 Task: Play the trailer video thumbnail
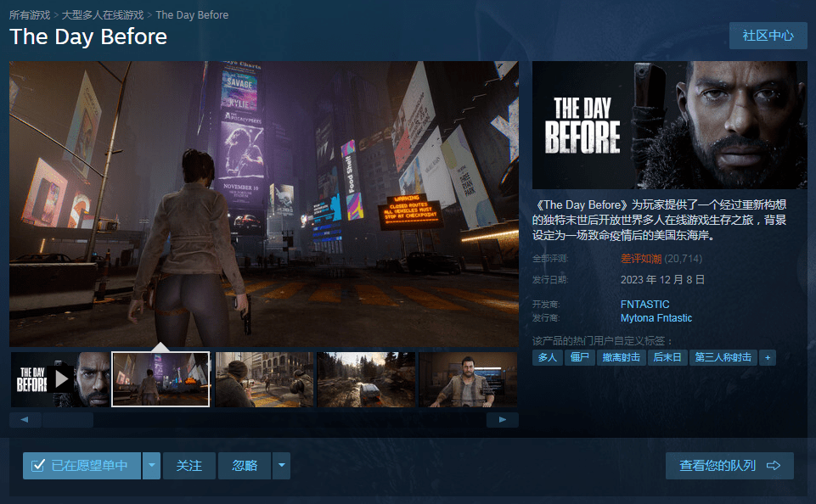pyautogui.click(x=59, y=379)
